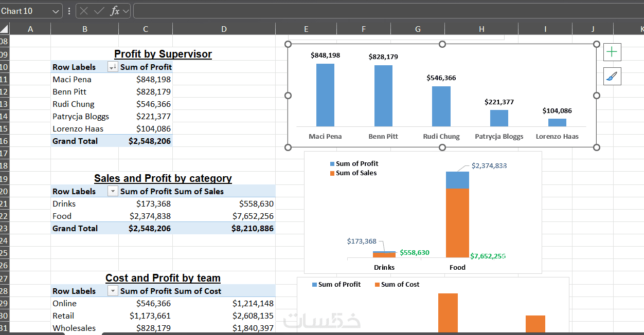Select the $2,608,135 cost cell
644x335 pixels.
tap(224, 315)
